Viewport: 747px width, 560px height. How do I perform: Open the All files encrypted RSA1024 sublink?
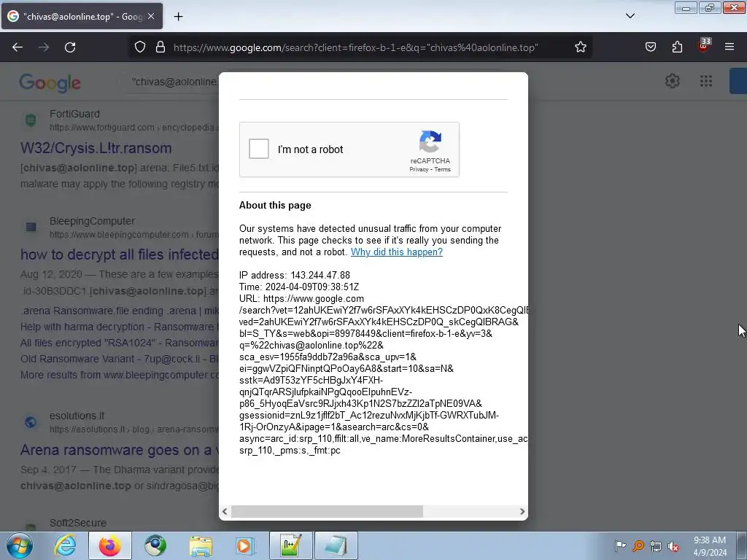coord(120,343)
